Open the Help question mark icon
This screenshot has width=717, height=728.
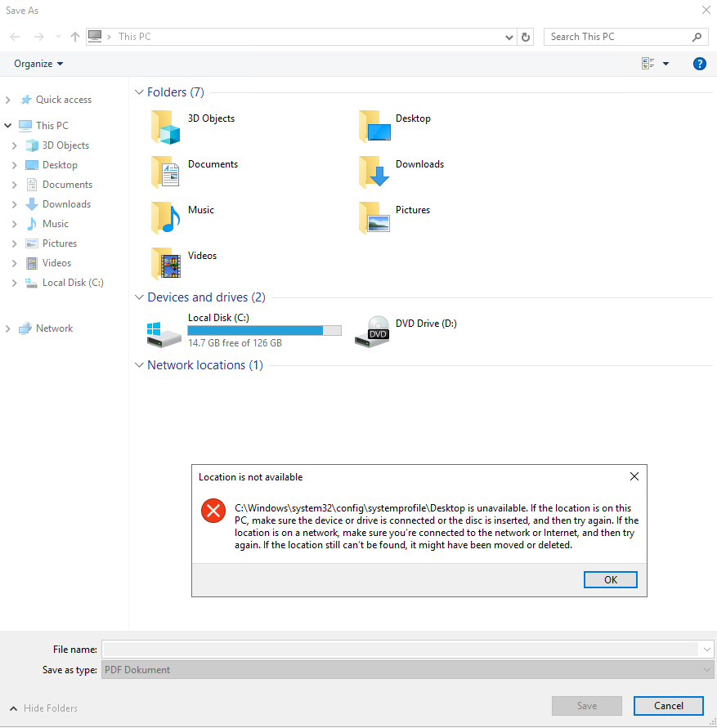pyautogui.click(x=699, y=63)
